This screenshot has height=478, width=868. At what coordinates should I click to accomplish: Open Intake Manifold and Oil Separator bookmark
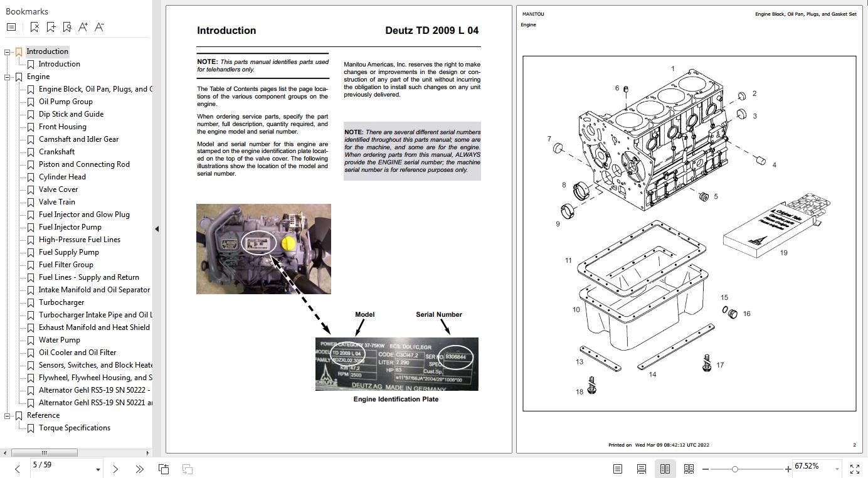tap(94, 290)
